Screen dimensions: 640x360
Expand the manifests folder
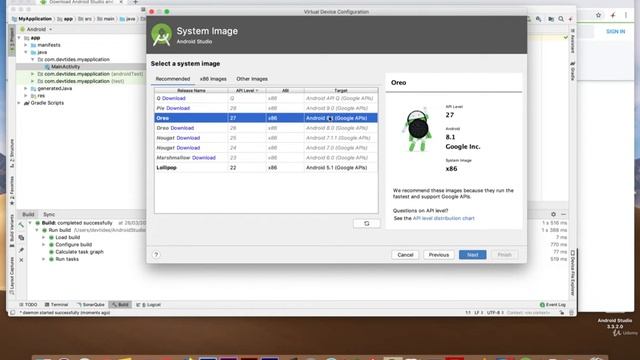[26, 45]
